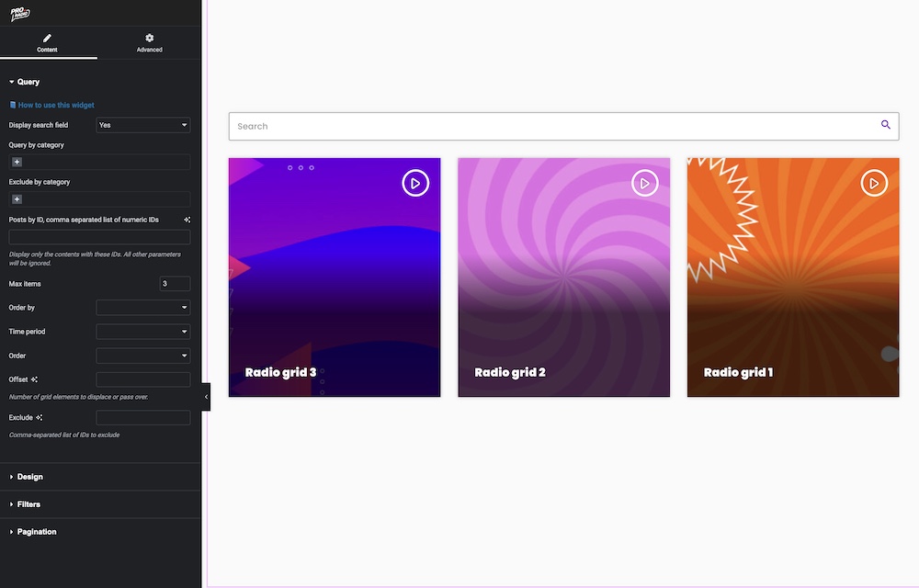Click the dynamic tags icon next to Offset
Image resolution: width=919 pixels, height=588 pixels.
35,379
